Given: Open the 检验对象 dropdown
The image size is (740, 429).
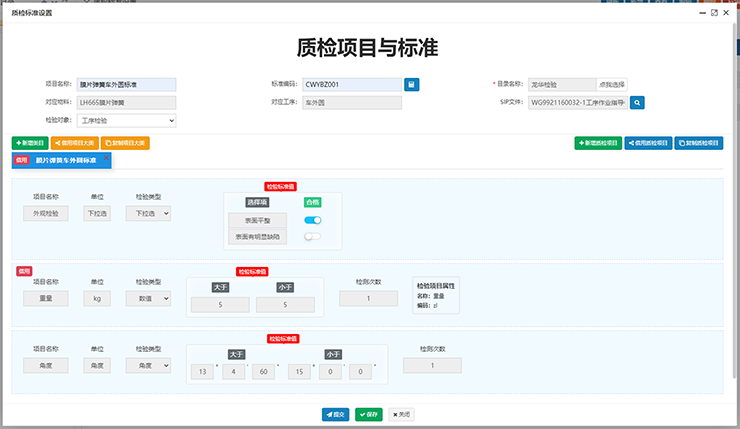Looking at the screenshot, I should pyautogui.click(x=126, y=120).
